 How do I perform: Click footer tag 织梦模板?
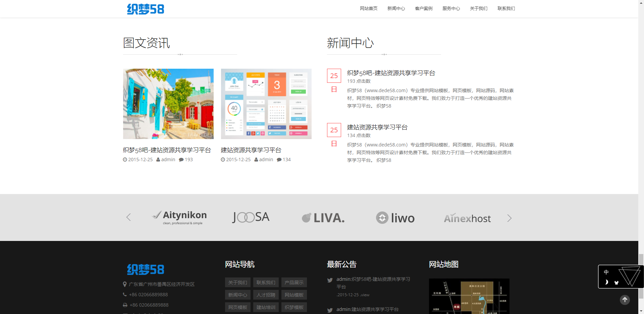pyautogui.click(x=294, y=307)
